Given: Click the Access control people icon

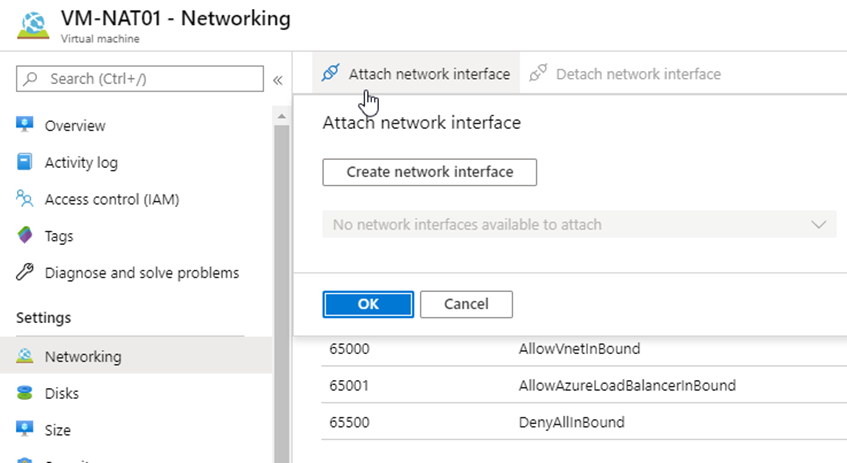Looking at the screenshot, I should (25, 198).
